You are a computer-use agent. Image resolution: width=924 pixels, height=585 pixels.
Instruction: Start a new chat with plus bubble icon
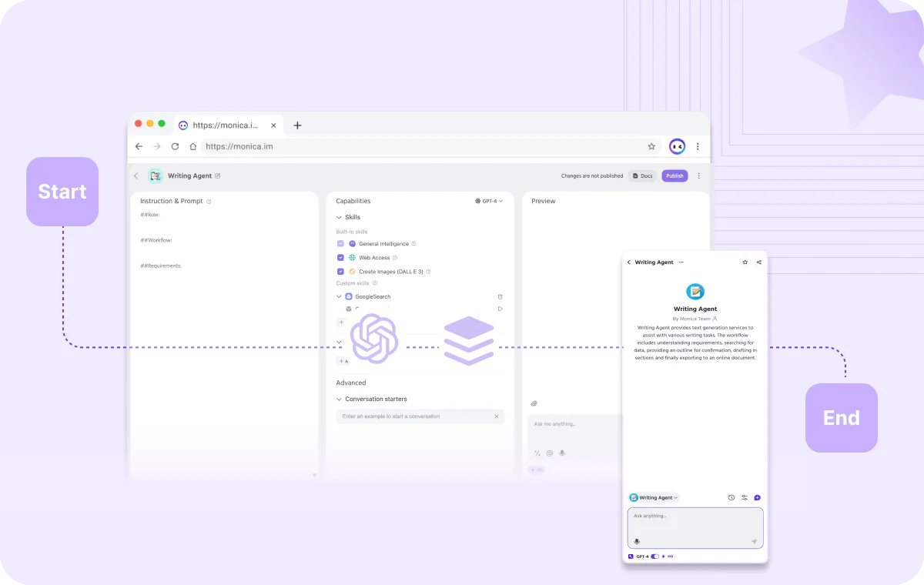pyautogui.click(x=757, y=497)
